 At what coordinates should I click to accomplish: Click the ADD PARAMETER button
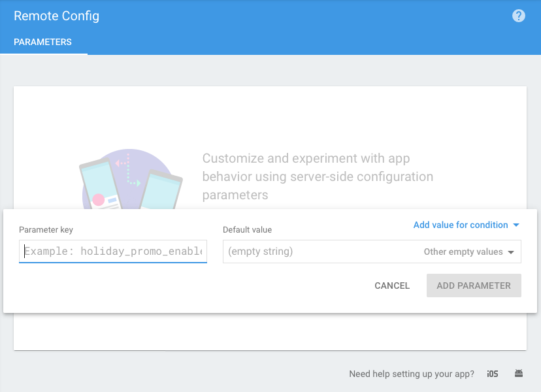point(474,286)
